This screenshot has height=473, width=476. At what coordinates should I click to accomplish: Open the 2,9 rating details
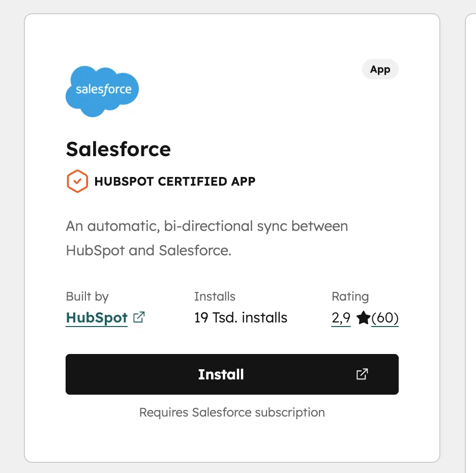[x=340, y=317]
